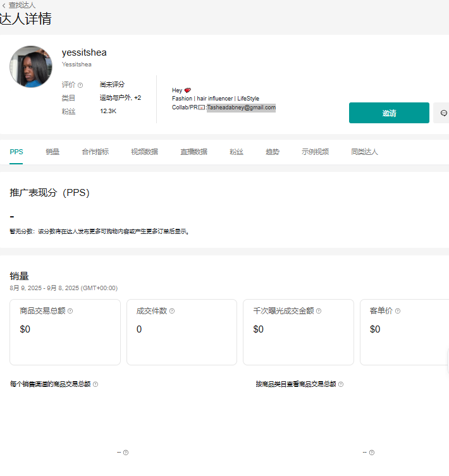Click the envelope icon after Collab/PR

(x=201, y=107)
